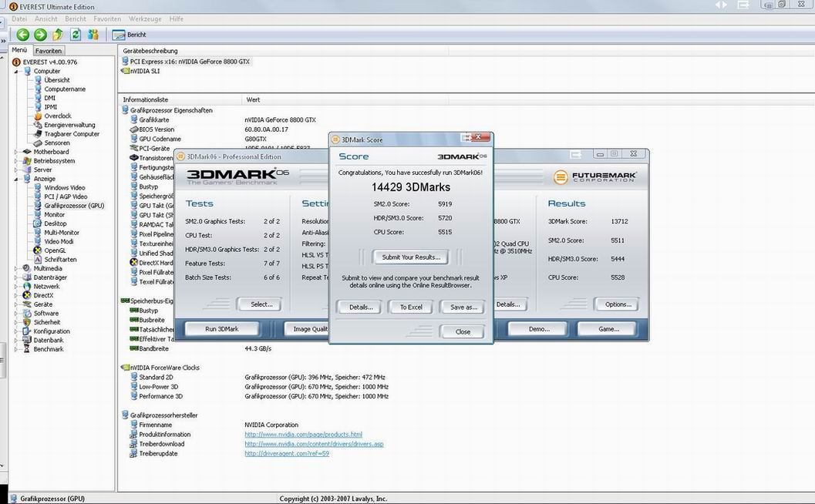815x504 pixels.
Task: Open the Bericht report toolbar button
Action: [130, 35]
